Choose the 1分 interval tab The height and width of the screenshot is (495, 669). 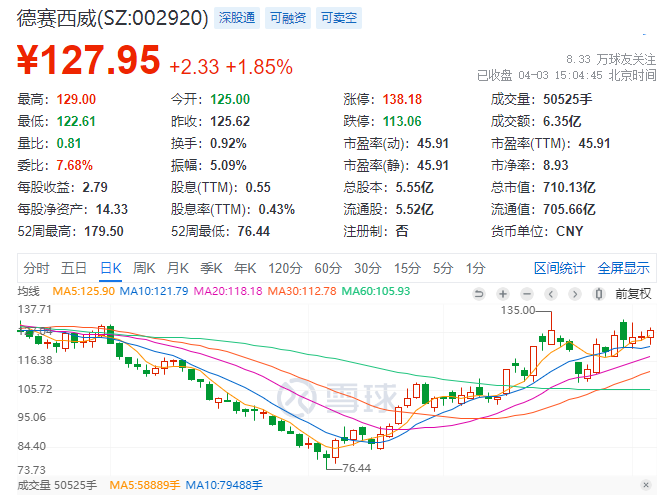475,267
